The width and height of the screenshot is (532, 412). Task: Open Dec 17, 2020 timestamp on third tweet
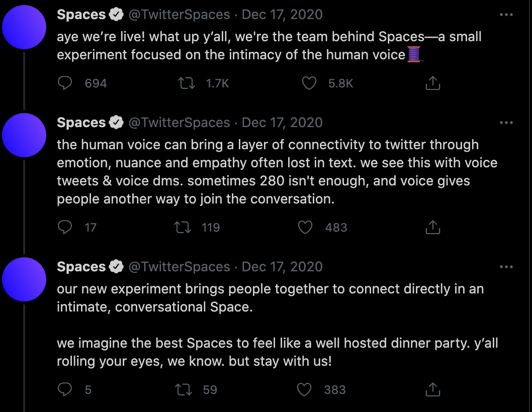282,267
